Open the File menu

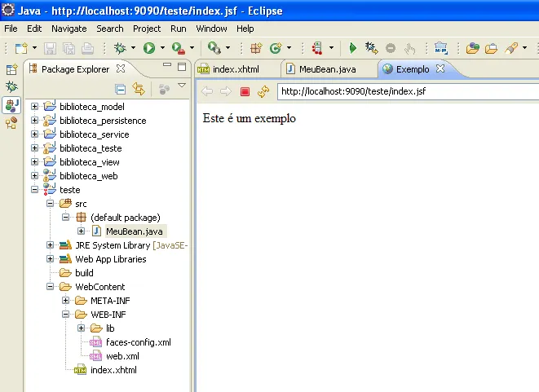tap(11, 29)
